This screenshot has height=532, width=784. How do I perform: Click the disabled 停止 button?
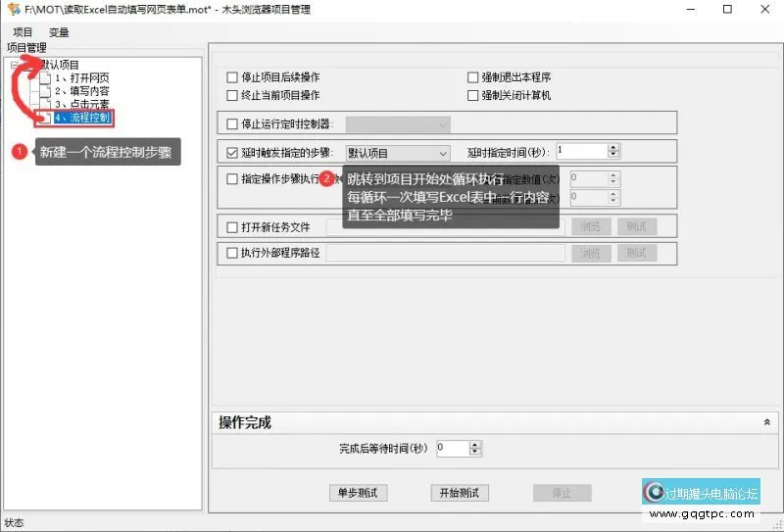[x=562, y=493]
